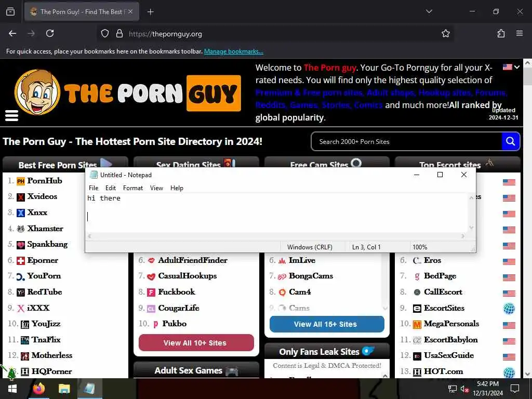This screenshot has height=399, width=532.
Task: Click the site's cartoon mascot logo
Action: 37,92
